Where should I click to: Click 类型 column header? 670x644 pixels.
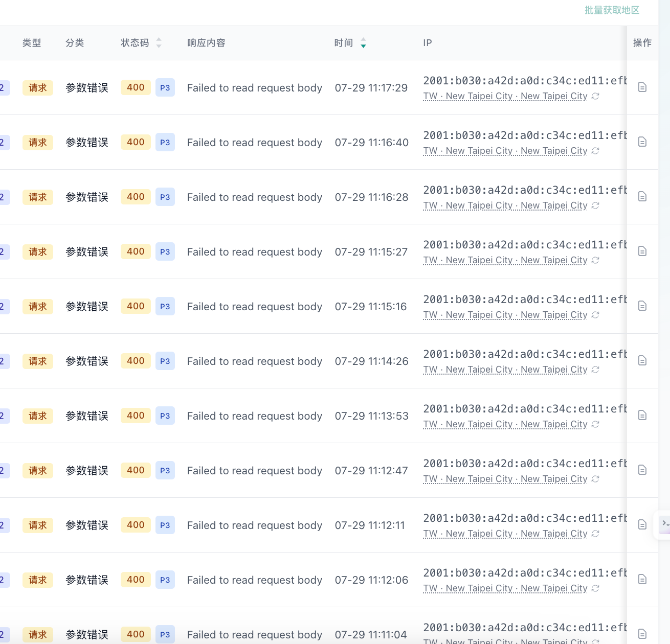(x=32, y=43)
